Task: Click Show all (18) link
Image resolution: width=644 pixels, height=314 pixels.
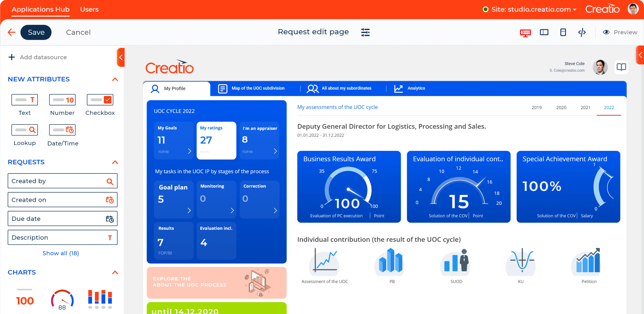Action: click(x=61, y=253)
